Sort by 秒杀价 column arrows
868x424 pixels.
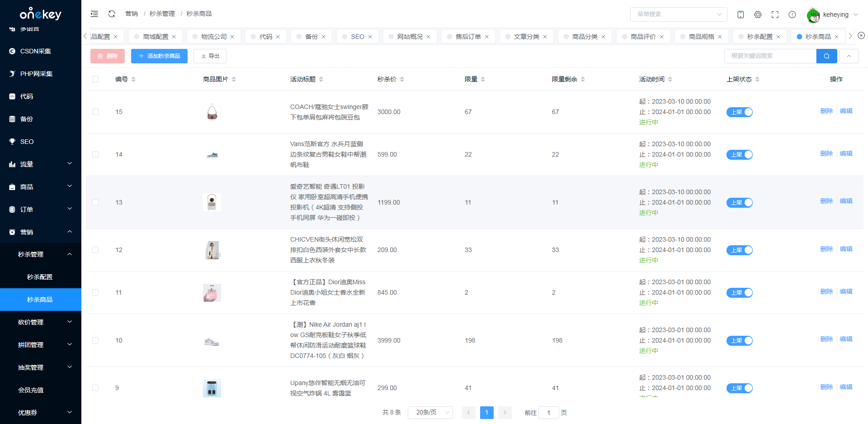point(402,79)
